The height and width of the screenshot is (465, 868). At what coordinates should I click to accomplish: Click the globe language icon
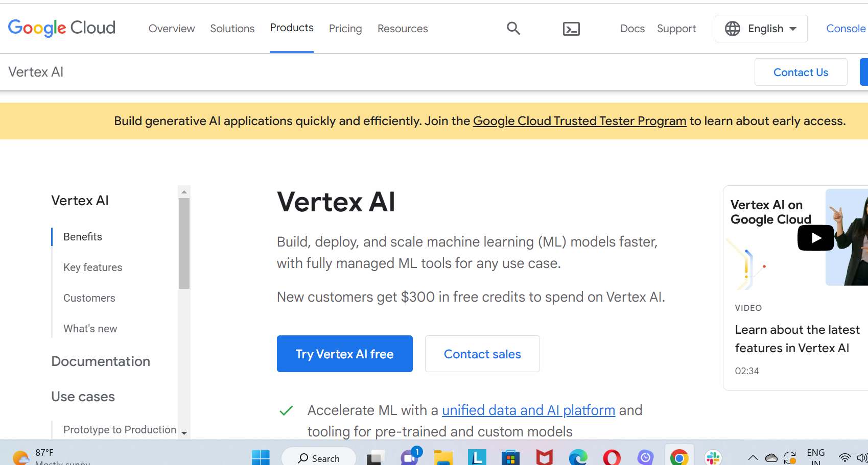pos(733,29)
